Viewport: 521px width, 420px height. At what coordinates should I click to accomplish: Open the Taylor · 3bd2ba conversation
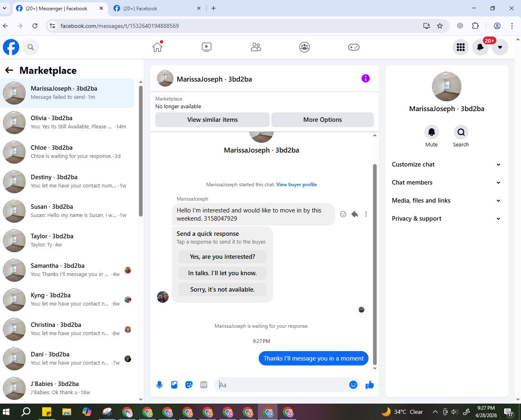tap(67, 241)
